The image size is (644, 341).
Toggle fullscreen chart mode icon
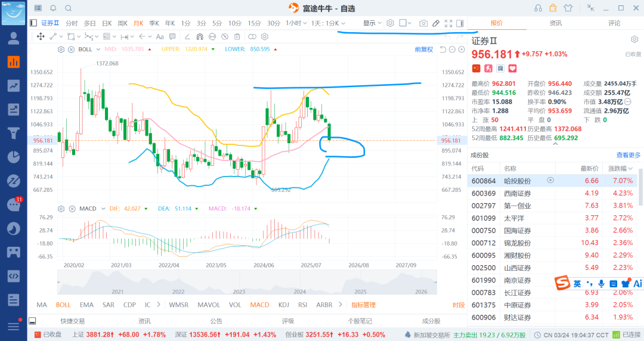pyautogui.click(x=448, y=23)
